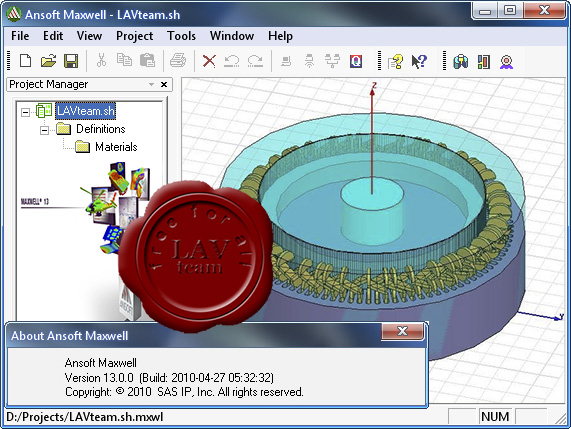Close the Project Manager panel
571x429 pixels.
click(x=164, y=84)
